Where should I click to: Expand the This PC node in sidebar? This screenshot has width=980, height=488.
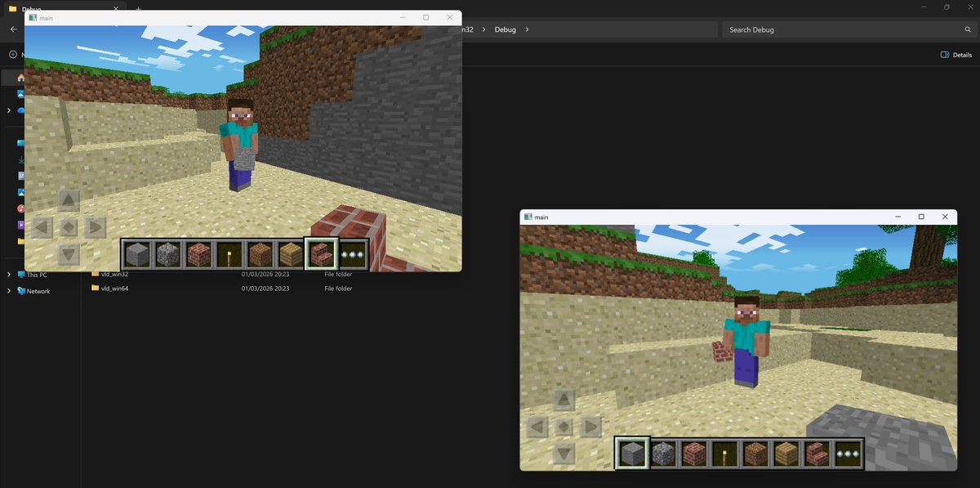(x=9, y=275)
